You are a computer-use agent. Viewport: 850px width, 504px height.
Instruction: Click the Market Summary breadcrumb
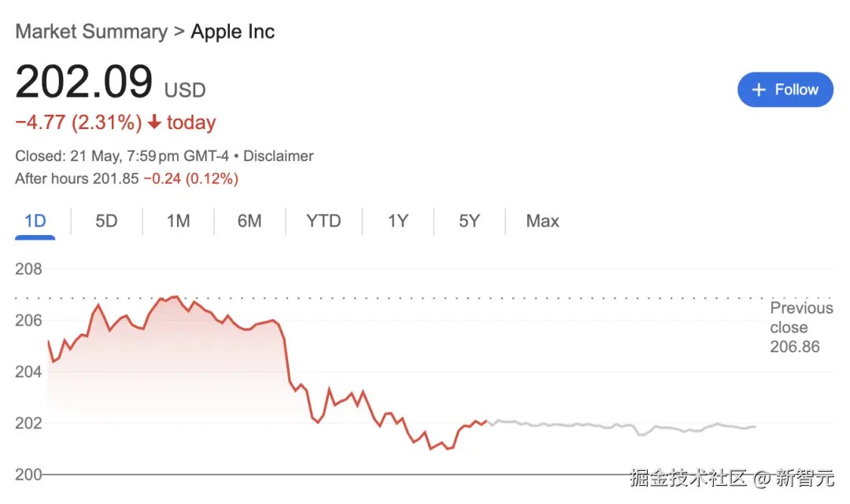point(91,32)
